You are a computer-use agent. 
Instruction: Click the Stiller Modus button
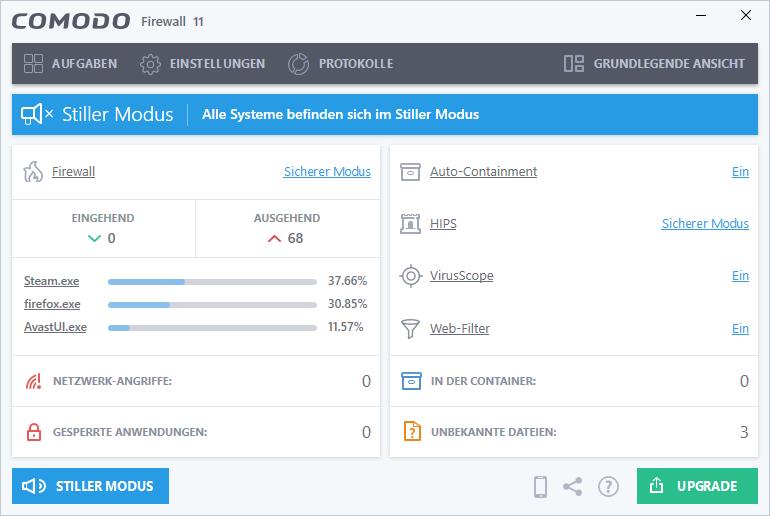pos(90,486)
